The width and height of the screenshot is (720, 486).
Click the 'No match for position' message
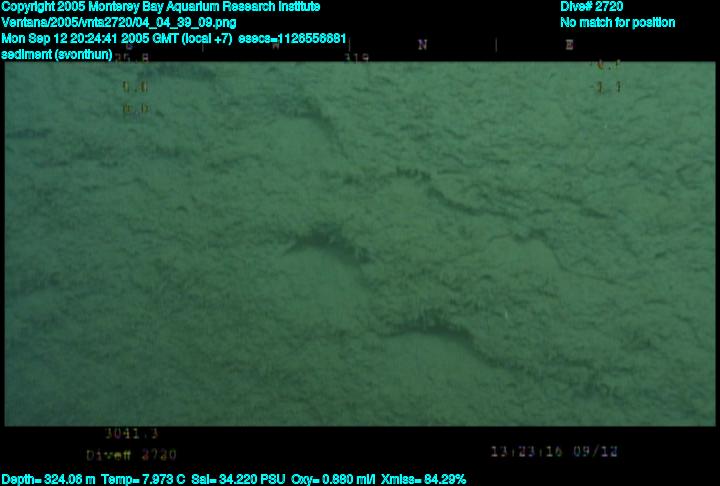(617, 22)
